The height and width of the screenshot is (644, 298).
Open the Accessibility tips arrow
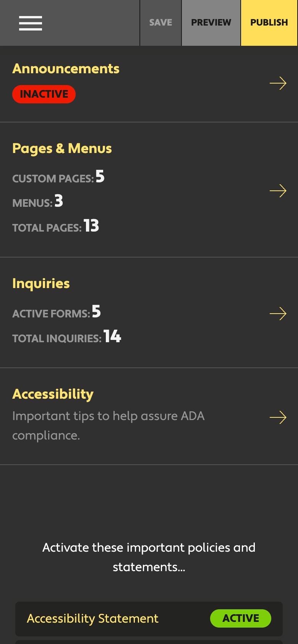point(279,417)
